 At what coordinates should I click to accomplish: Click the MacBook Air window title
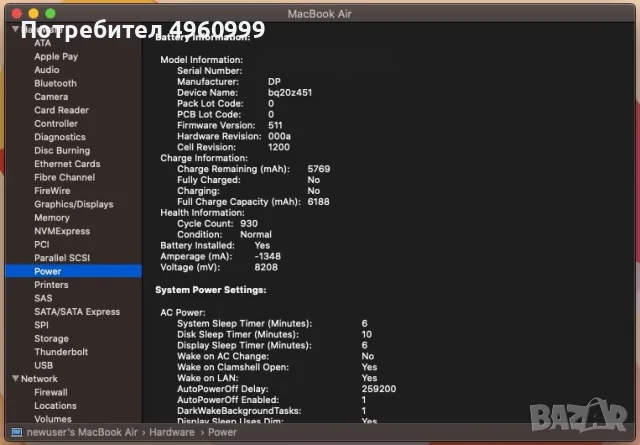pyautogui.click(x=319, y=14)
